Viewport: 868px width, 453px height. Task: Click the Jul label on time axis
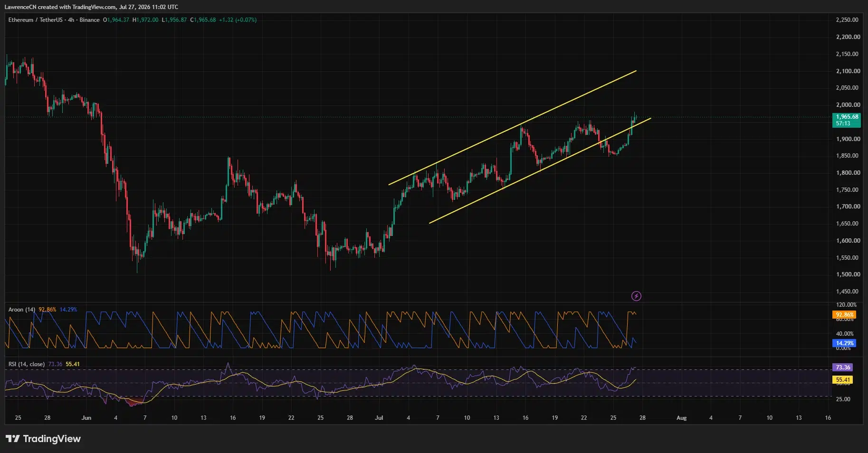[x=379, y=418]
